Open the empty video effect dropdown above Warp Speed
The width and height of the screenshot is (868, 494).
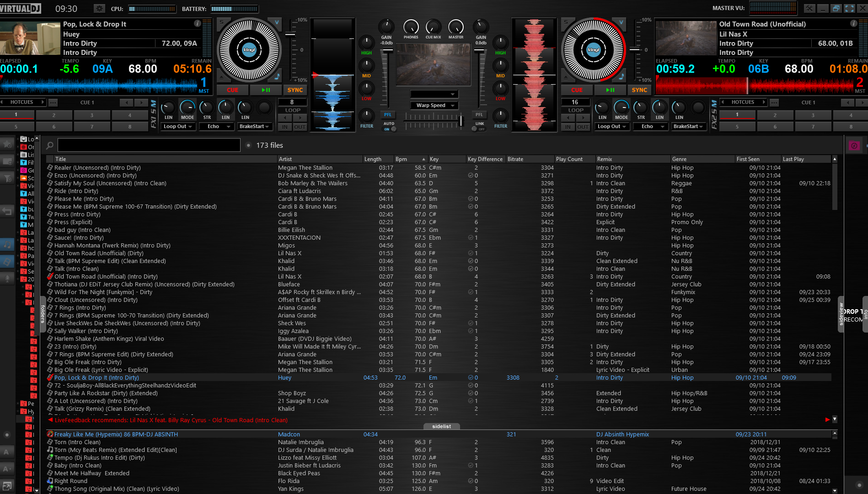click(434, 94)
